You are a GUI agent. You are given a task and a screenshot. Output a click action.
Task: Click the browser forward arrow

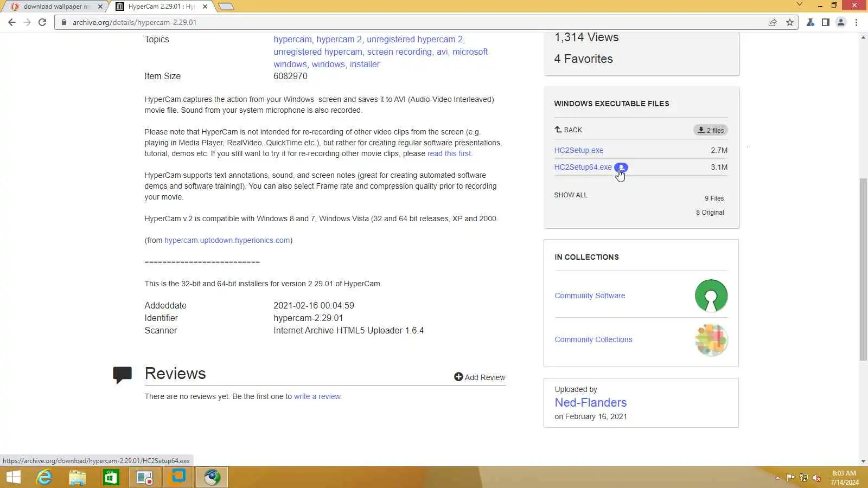pos(27,22)
